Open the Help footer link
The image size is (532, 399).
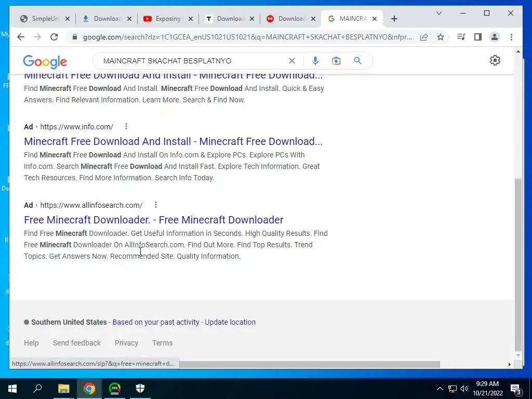click(31, 343)
